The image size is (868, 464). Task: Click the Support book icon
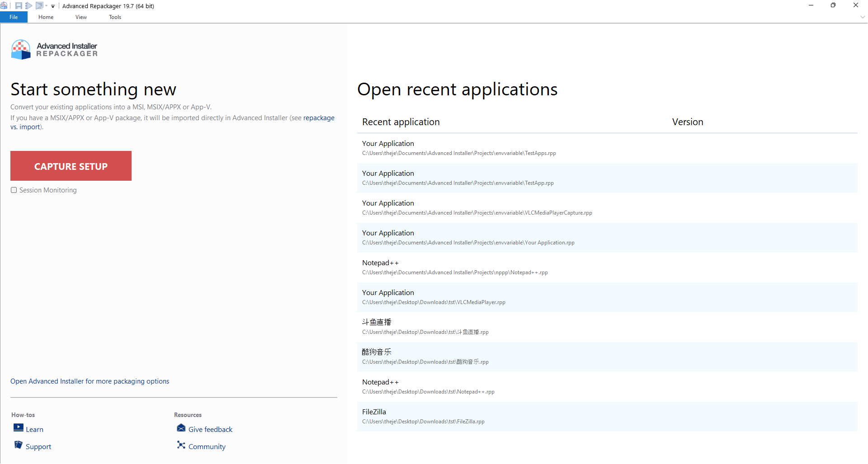19,445
